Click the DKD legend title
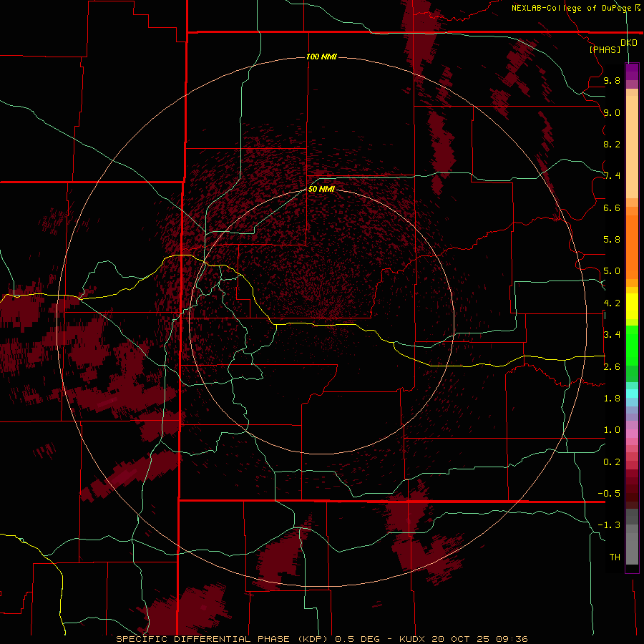 coord(629,43)
